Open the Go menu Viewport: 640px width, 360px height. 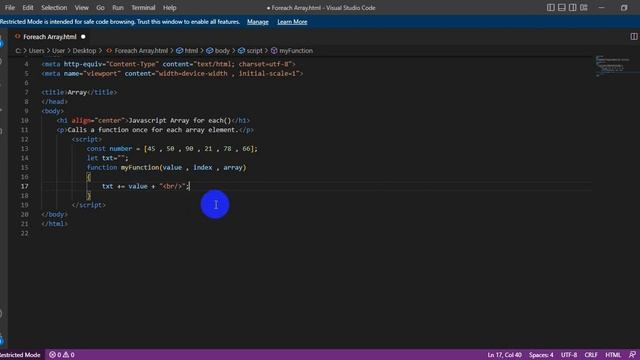tap(100, 8)
